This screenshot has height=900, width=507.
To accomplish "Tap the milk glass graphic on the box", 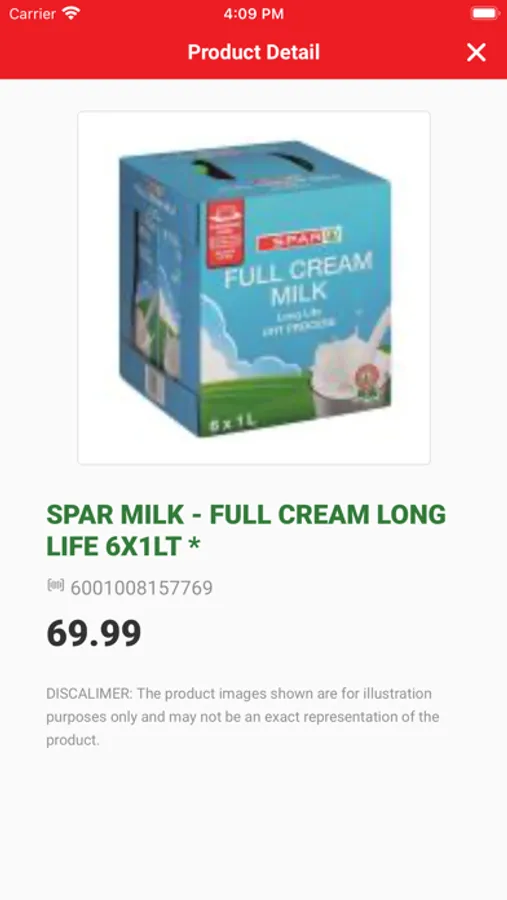I will (343, 376).
